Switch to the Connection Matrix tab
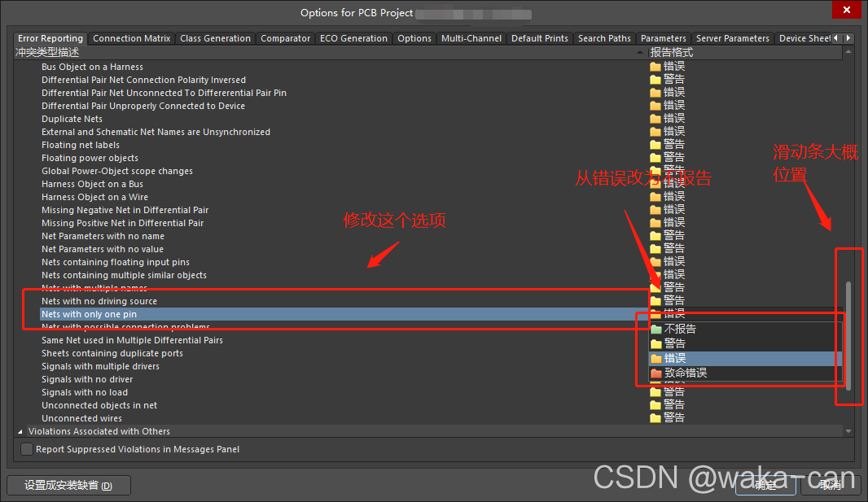Screen dimensions: 868x502 (132, 38)
